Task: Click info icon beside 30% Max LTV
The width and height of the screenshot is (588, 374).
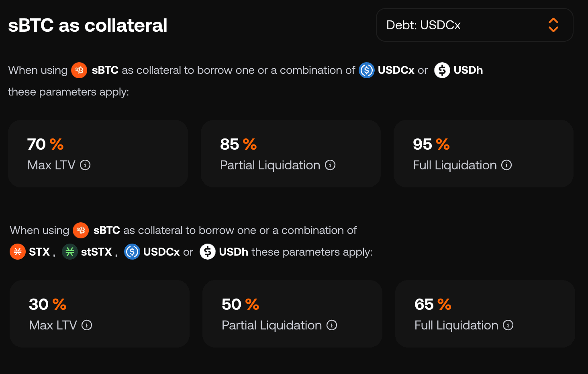Action: tap(87, 325)
